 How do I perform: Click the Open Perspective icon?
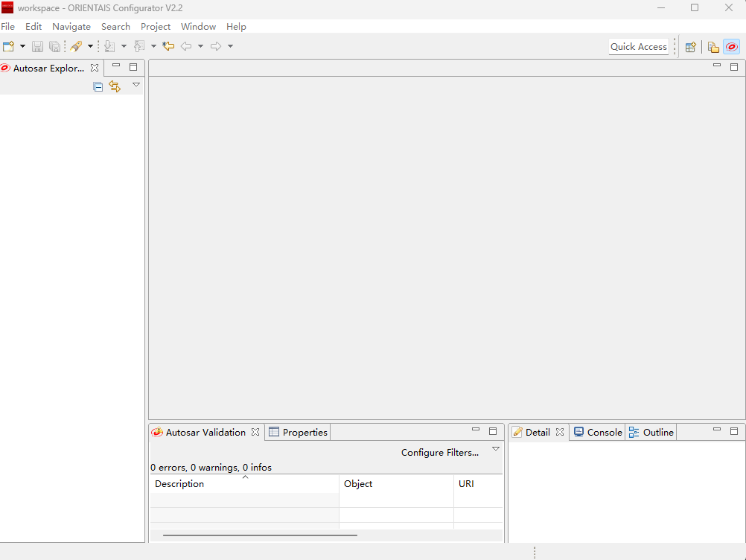coord(690,47)
